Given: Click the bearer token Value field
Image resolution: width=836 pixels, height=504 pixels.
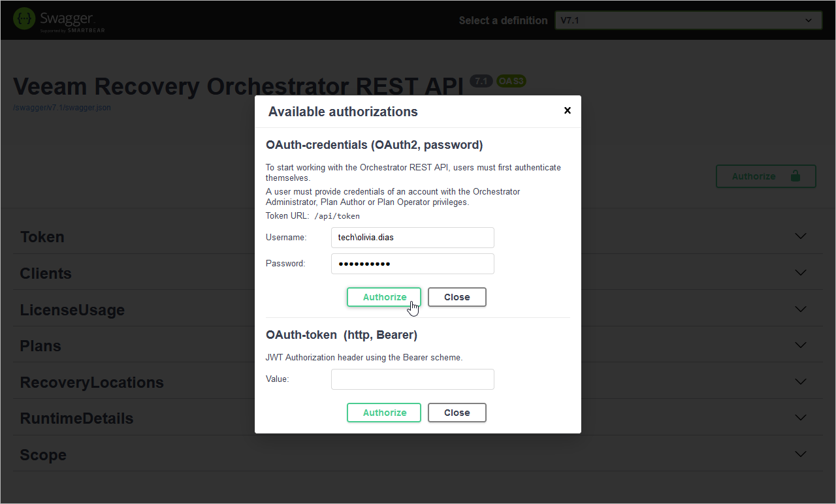Looking at the screenshot, I should pyautogui.click(x=413, y=379).
